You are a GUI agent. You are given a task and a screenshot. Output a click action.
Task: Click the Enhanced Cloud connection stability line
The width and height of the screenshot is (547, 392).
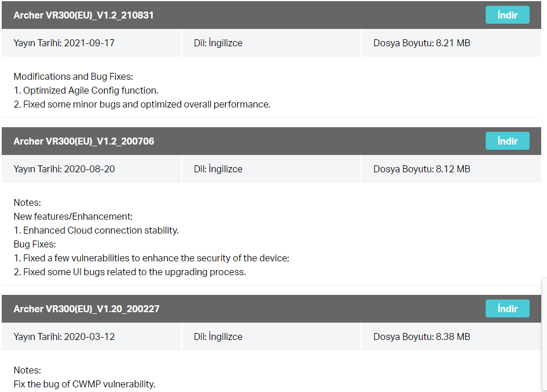(96, 231)
